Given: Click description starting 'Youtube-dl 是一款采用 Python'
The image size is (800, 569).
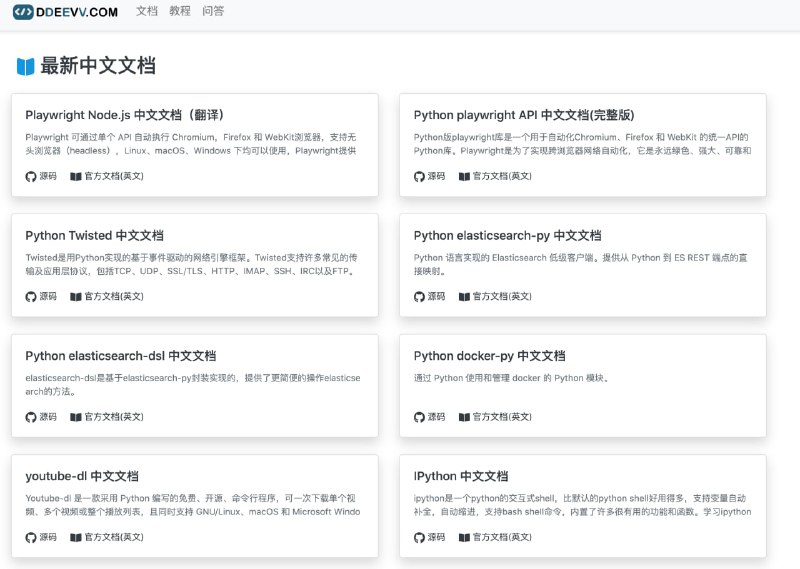Looking at the screenshot, I should [193, 505].
